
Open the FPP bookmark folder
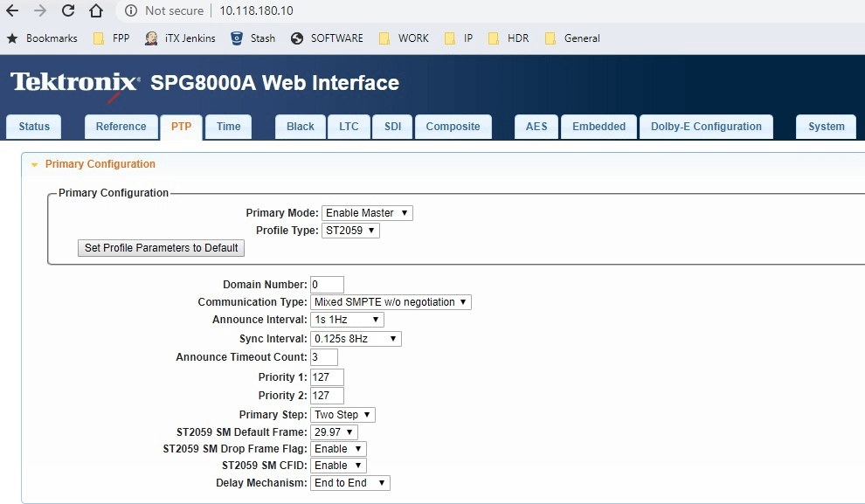click(112, 38)
